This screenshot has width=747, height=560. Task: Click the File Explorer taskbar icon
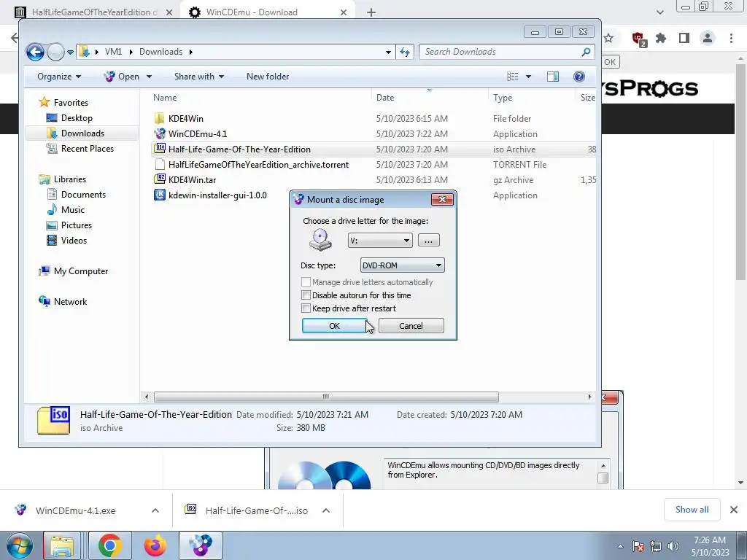point(62,545)
